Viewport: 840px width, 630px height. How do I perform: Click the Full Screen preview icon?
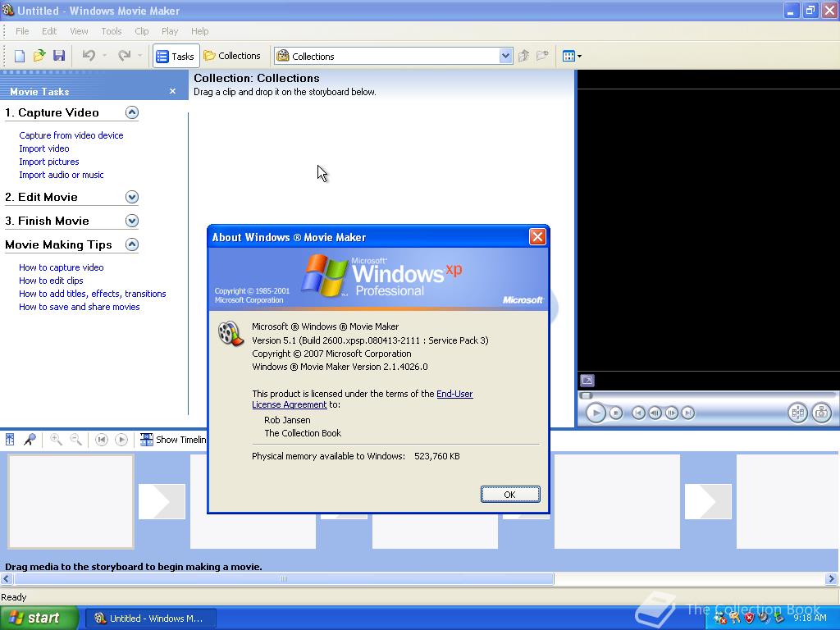(587, 381)
